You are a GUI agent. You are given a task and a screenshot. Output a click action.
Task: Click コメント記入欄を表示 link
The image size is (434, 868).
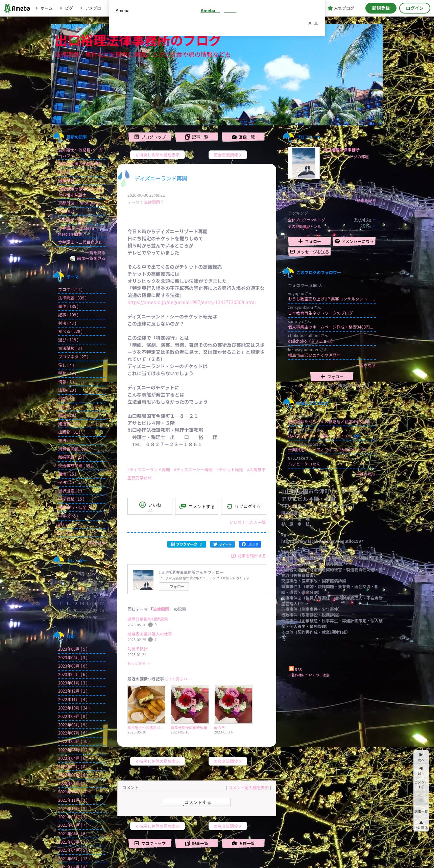click(248, 788)
